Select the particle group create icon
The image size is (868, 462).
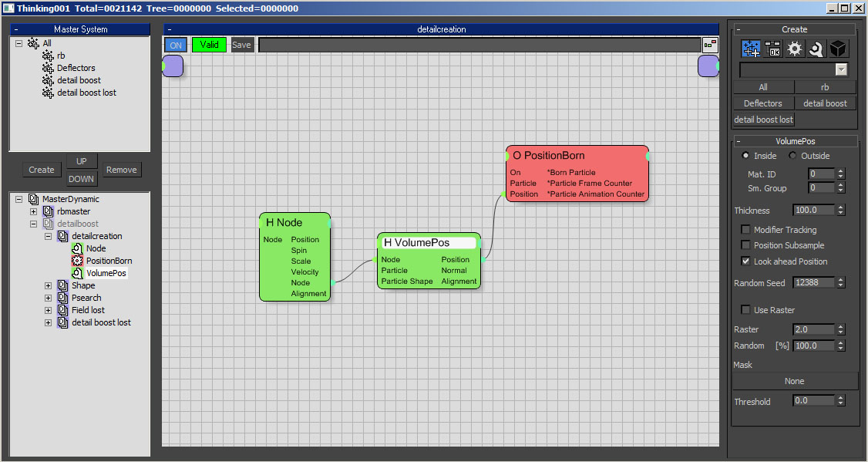click(751, 49)
